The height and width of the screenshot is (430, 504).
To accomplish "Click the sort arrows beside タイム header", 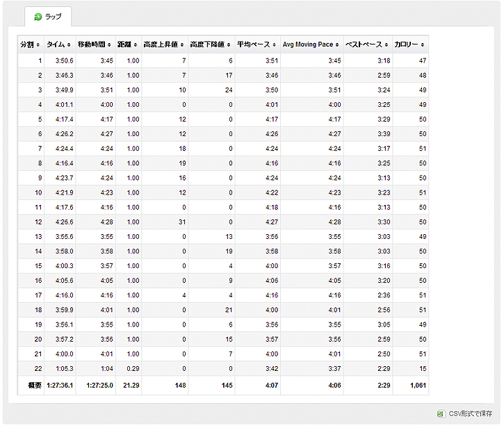I will 69,44.
